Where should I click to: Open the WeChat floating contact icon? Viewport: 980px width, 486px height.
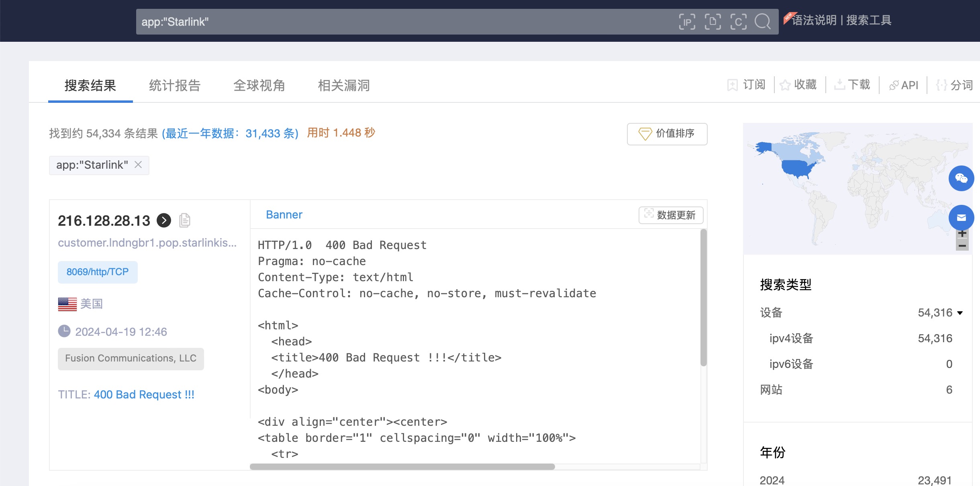pyautogui.click(x=961, y=178)
